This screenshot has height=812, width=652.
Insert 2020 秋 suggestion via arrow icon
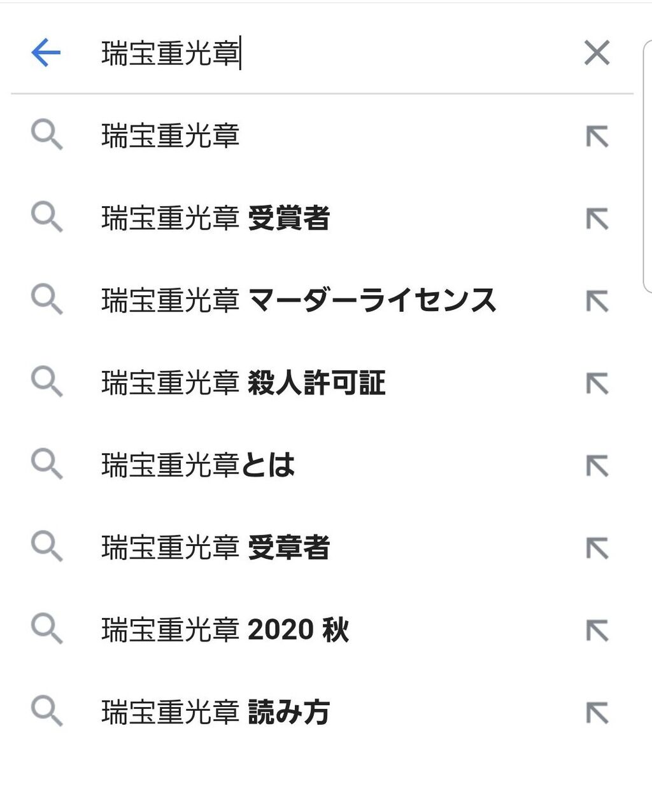(597, 631)
